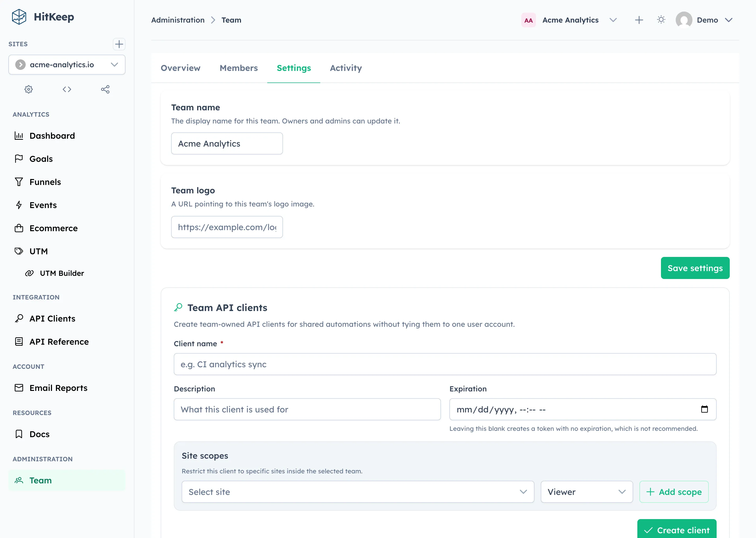Open the API Reference document icon
This screenshot has height=538, width=756.
pos(19,342)
